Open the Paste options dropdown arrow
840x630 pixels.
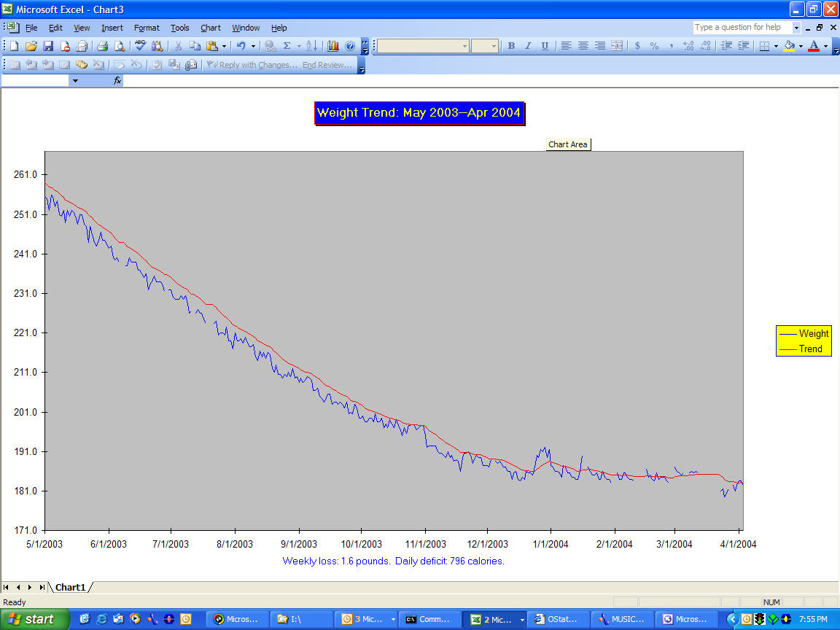click(x=224, y=47)
